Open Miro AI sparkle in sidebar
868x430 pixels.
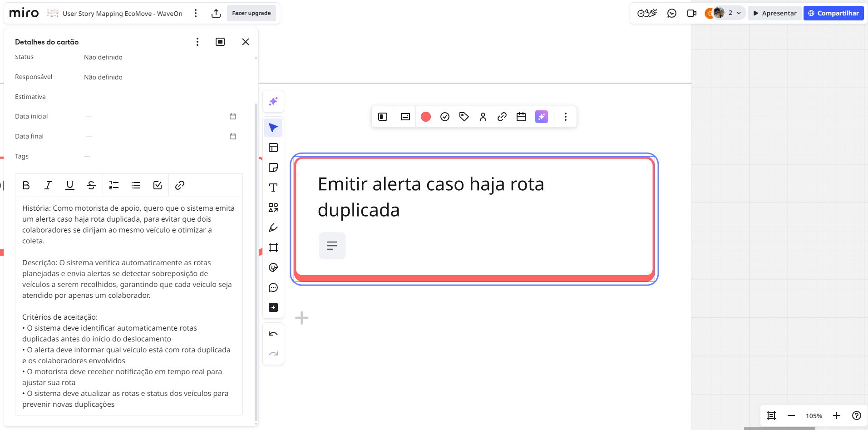point(273,101)
